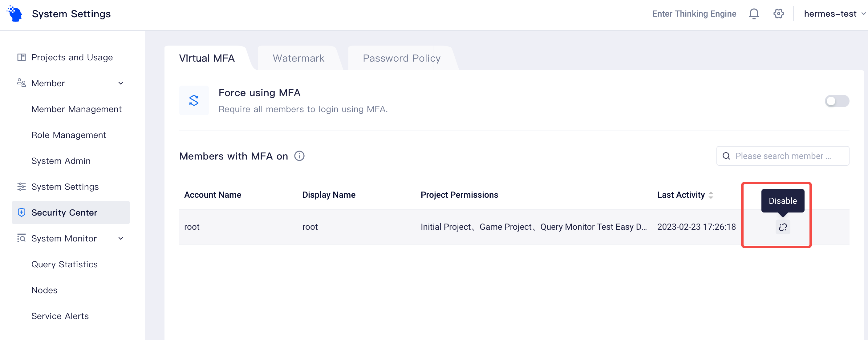Open Role Management page

69,135
